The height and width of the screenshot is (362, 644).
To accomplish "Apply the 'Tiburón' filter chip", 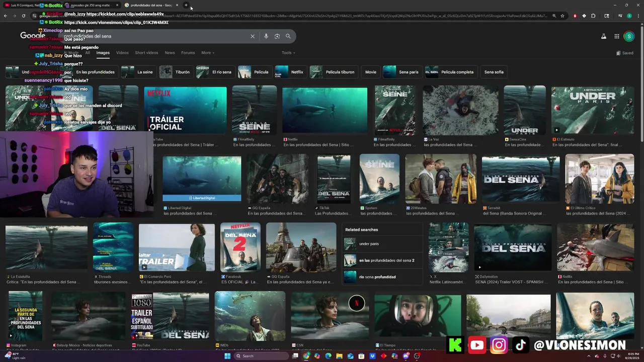I will tap(176, 72).
